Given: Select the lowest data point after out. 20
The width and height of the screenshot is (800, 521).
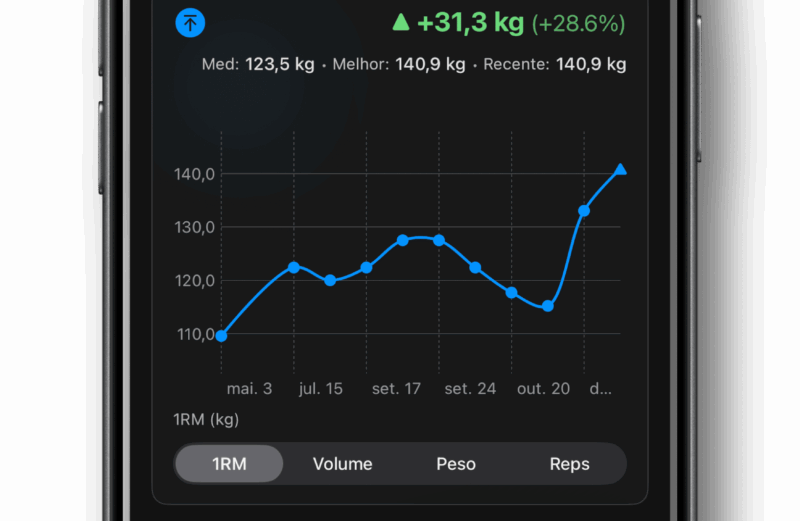Looking at the screenshot, I should [548, 306].
